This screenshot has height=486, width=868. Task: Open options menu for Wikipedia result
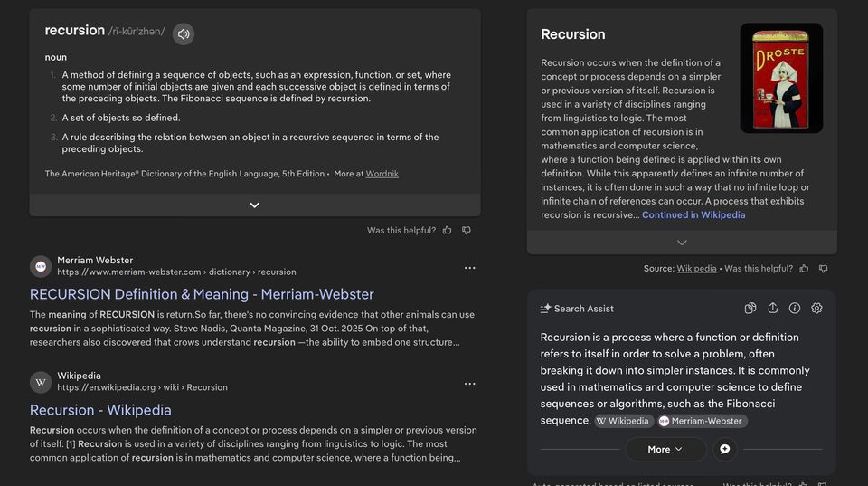pos(469,384)
